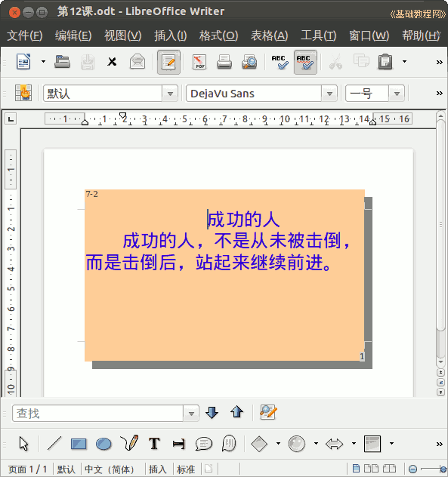448x477 pixels.
Task: Toggle insert mode in status bar
Action: pyautogui.click(x=157, y=469)
